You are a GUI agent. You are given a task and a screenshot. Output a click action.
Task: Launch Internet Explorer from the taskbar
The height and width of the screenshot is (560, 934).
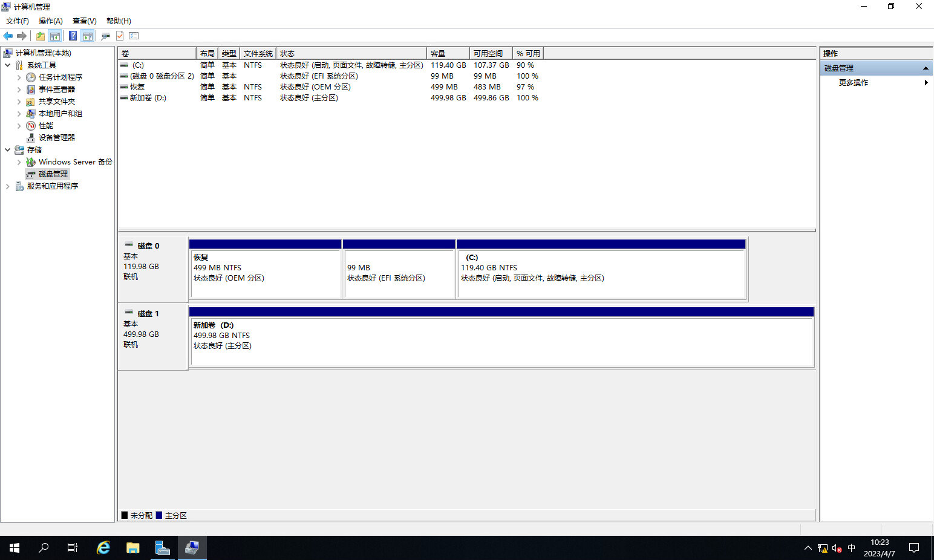(103, 548)
